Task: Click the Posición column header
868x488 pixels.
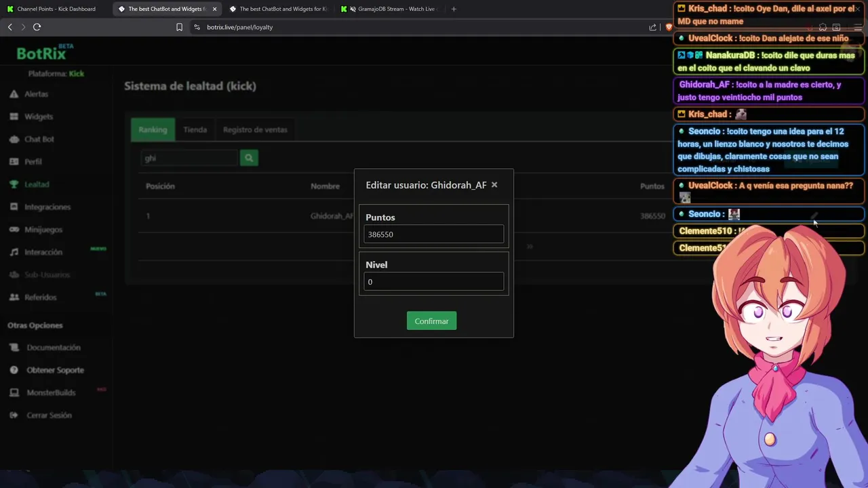Action: tap(160, 186)
